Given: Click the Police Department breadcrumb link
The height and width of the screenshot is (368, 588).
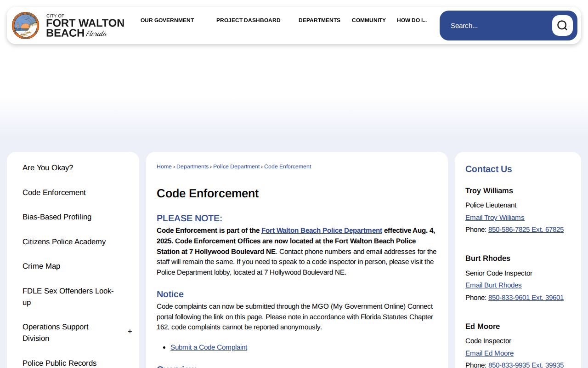Looking at the screenshot, I should (236, 167).
